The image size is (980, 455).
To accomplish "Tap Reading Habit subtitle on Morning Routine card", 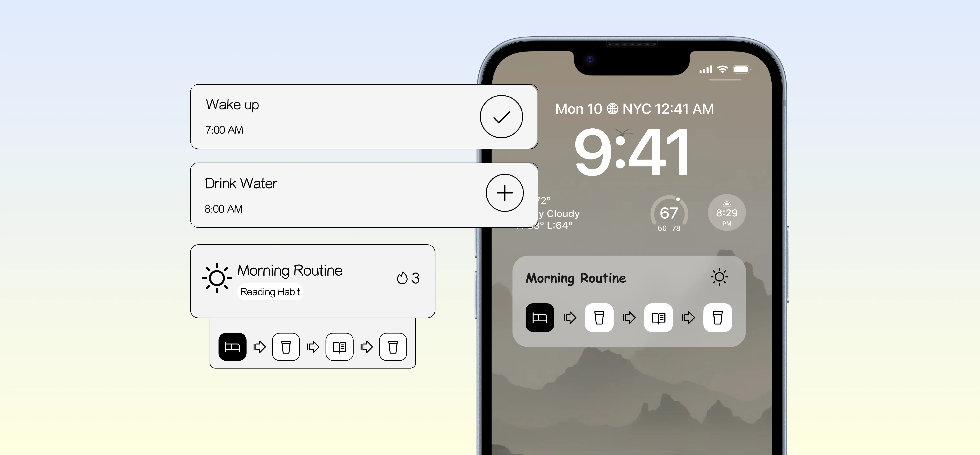I will [x=270, y=291].
